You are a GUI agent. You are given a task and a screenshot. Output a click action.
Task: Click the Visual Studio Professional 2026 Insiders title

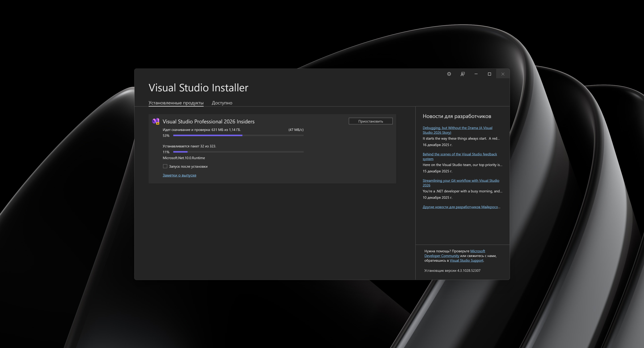tap(209, 122)
